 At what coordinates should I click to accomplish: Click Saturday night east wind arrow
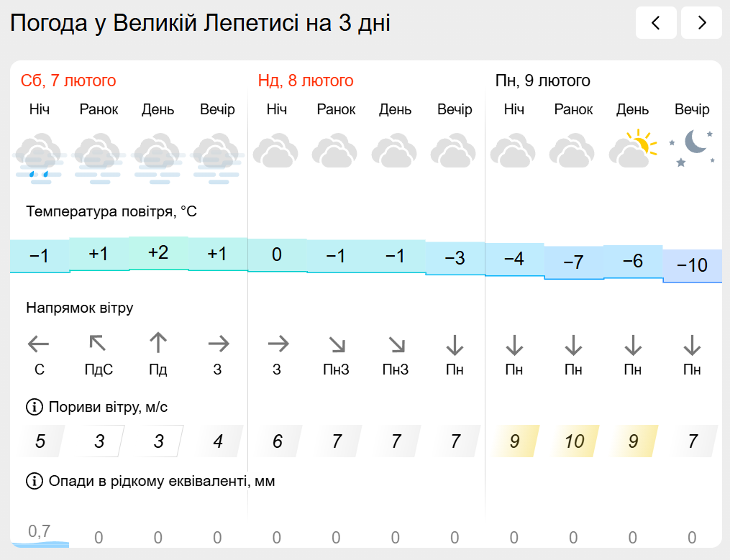pyautogui.click(x=40, y=345)
